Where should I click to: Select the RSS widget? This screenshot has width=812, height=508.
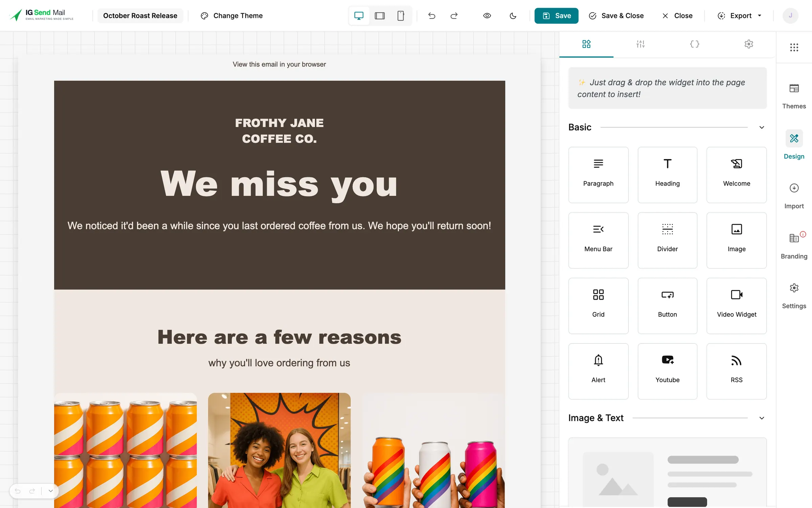(736, 371)
